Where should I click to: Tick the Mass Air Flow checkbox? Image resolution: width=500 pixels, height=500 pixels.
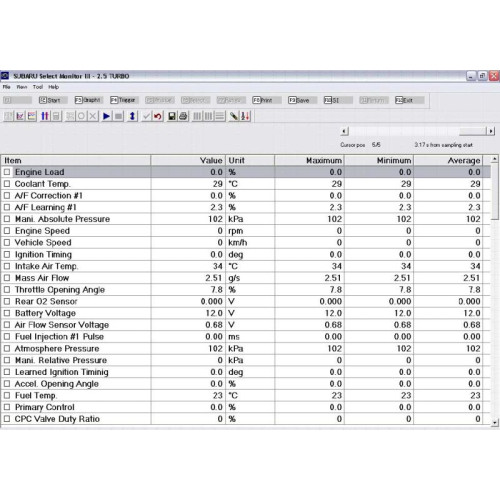point(7,278)
